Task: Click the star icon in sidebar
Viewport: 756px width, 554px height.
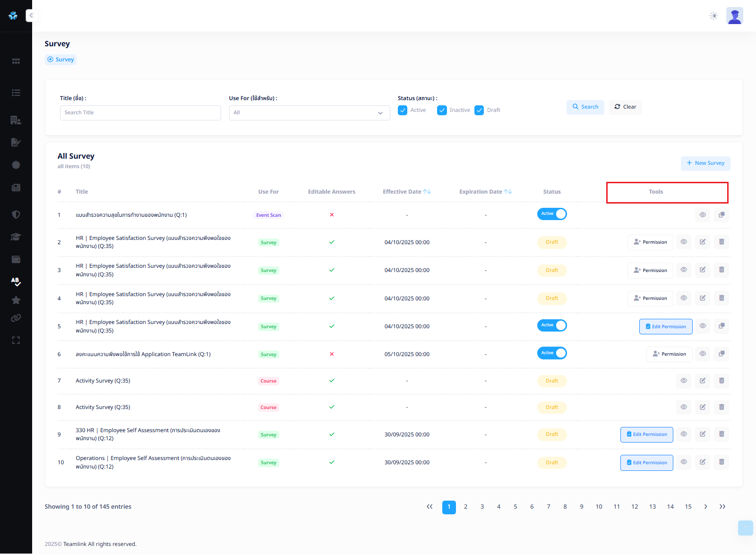Action: click(x=16, y=300)
